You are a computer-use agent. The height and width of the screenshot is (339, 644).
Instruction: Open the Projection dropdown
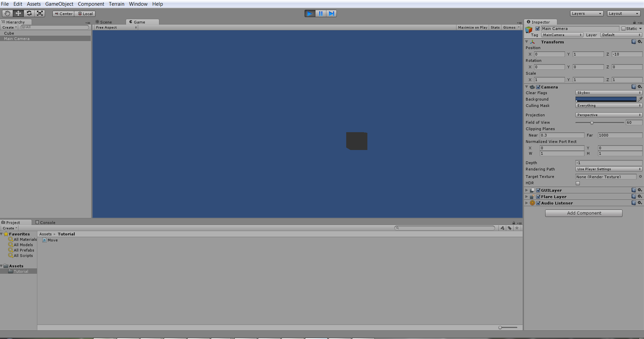tap(609, 115)
